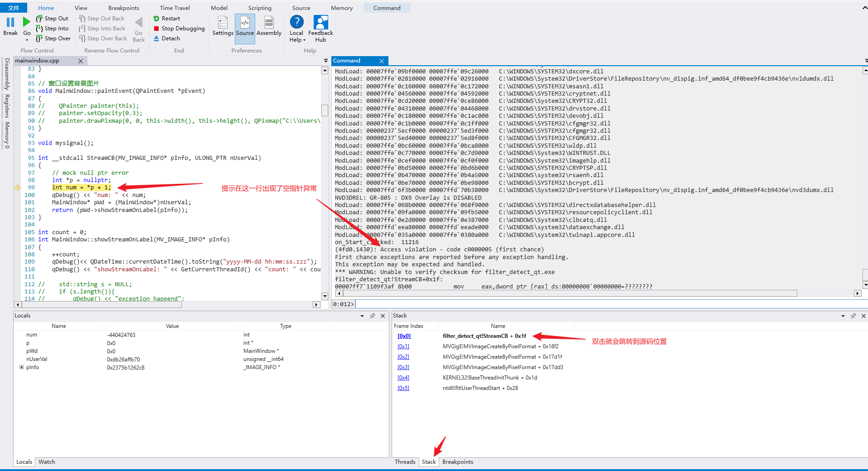Viewport: 868px width, 471px height.
Task: Open the Memory ribbon tab
Action: (x=342, y=8)
